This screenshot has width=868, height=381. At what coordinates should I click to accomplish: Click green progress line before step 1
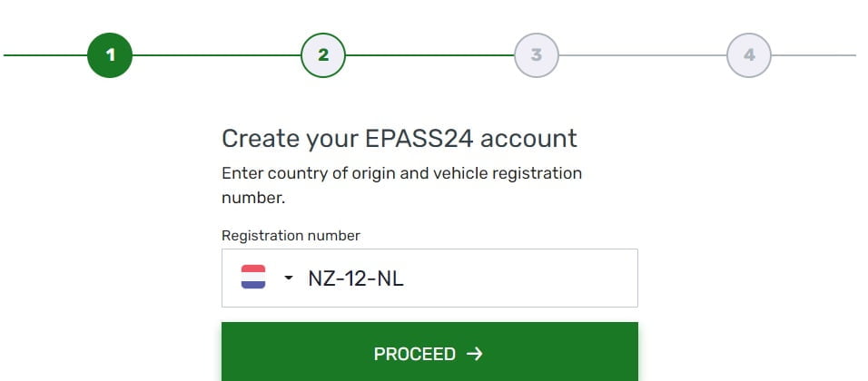click(45, 55)
